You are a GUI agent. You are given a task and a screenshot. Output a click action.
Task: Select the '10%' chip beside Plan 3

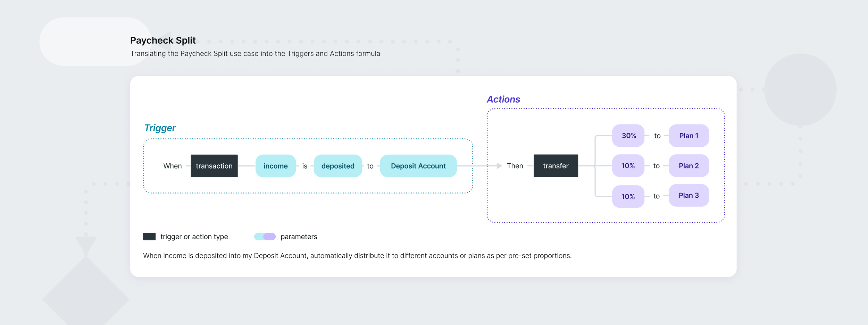tap(628, 197)
